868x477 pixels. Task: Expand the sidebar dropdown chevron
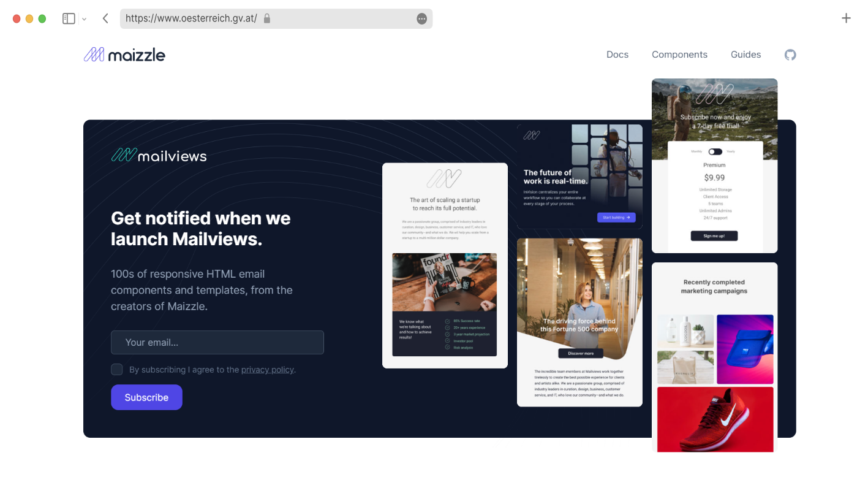[84, 19]
